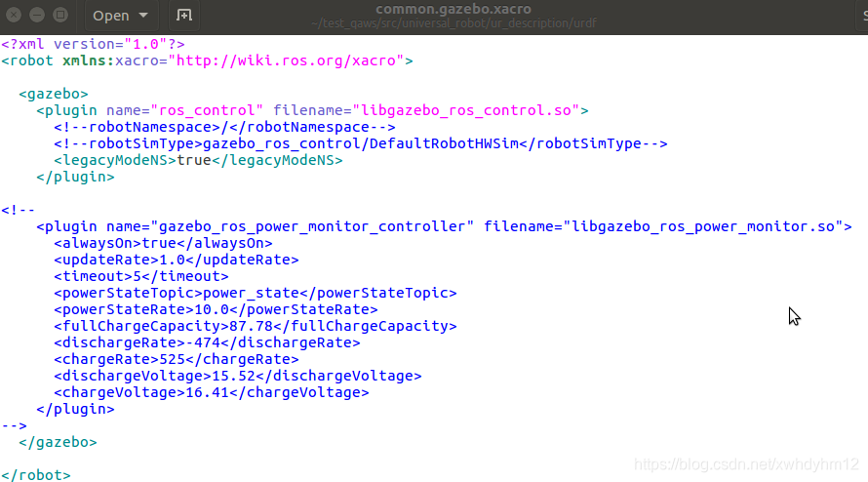Click the chargeVoltage 16.41 line
This screenshot has width=868, height=482.
tap(212, 393)
